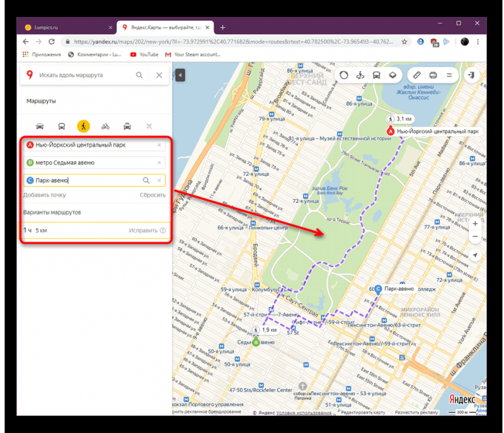Click the метро Седьмая авеню input field

[x=94, y=163]
